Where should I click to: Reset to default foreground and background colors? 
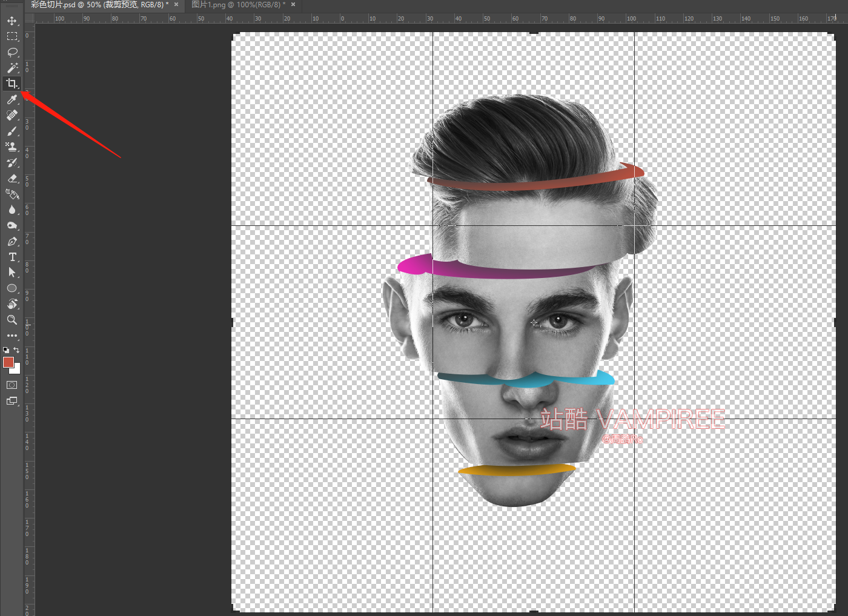coord(6,350)
